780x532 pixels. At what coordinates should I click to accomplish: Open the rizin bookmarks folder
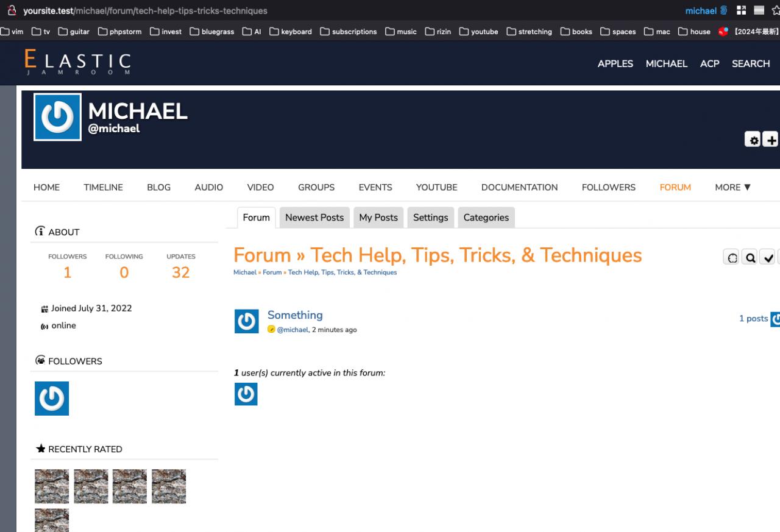click(x=438, y=32)
